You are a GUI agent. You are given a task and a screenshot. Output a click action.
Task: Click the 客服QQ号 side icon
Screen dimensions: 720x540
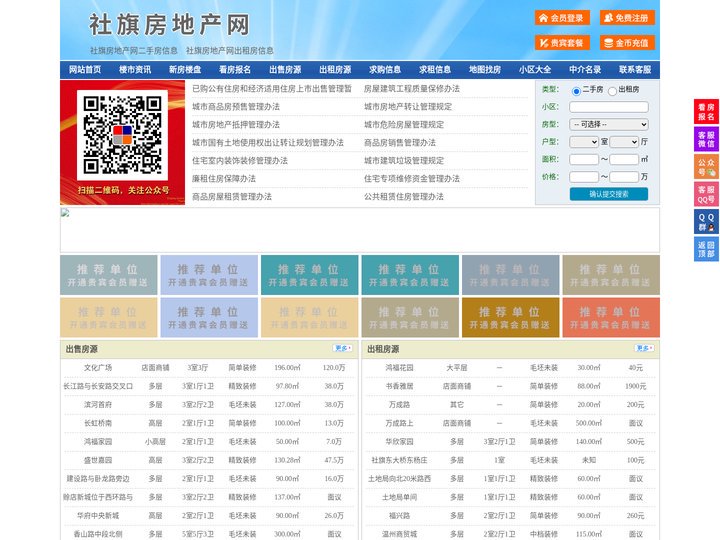coord(706,194)
